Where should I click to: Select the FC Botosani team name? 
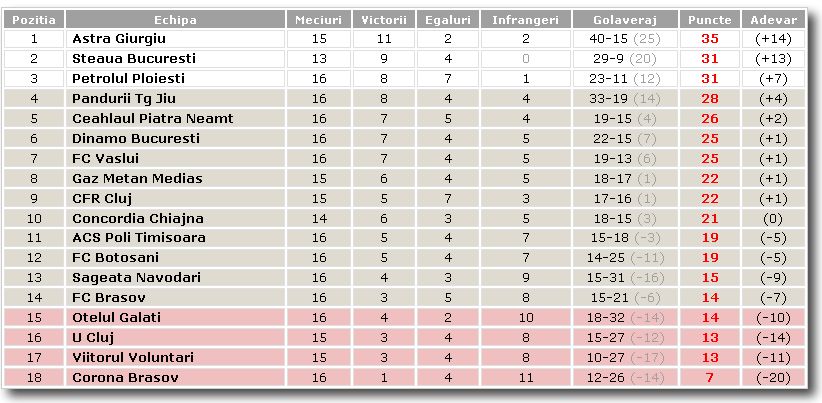(x=115, y=258)
